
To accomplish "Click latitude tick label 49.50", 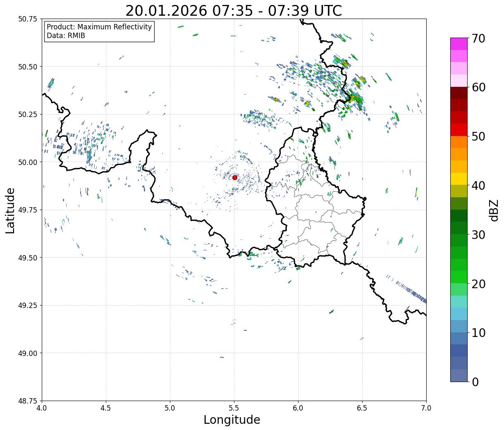I will click(28, 258).
